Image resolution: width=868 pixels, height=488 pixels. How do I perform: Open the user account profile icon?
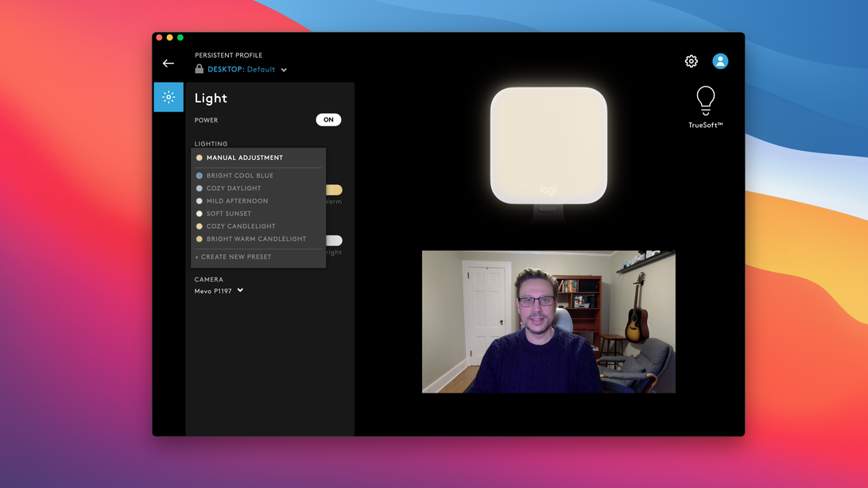coord(720,61)
